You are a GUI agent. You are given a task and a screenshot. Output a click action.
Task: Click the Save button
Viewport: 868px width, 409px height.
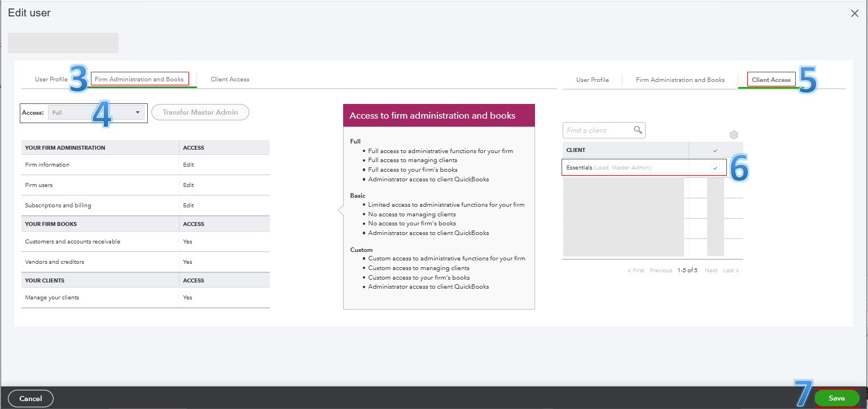(836, 398)
